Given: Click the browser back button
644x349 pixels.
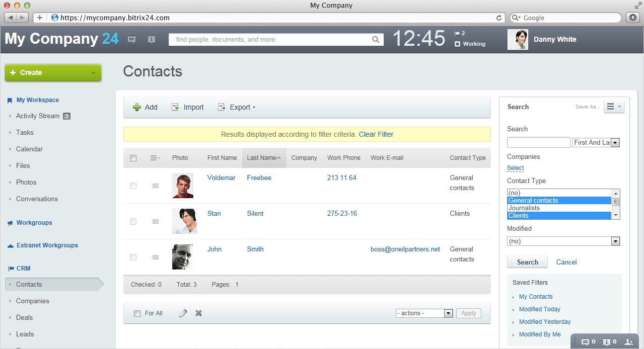Looking at the screenshot, I should [x=11, y=18].
